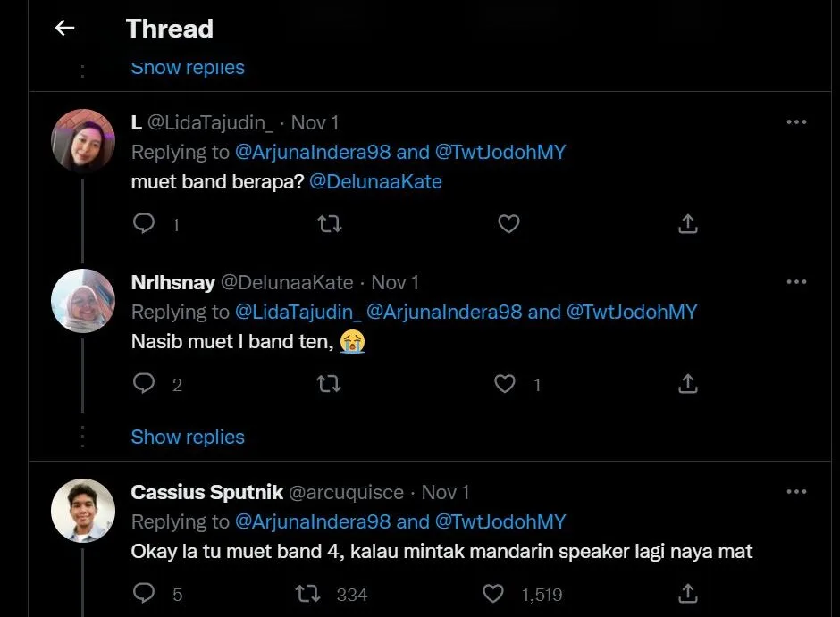Image resolution: width=840 pixels, height=617 pixels.
Task: Share LidaTajudin_'s tweet
Action: click(687, 224)
